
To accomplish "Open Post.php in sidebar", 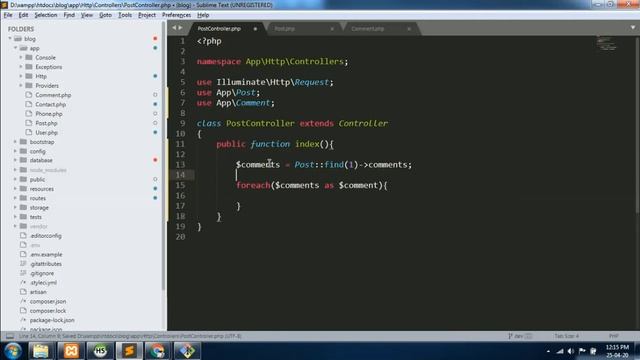I will pyautogui.click(x=46, y=123).
